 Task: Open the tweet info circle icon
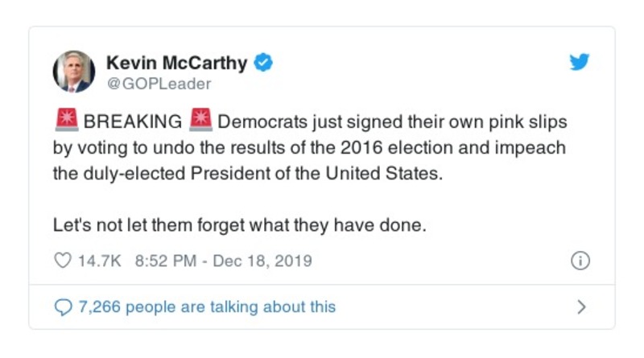[580, 261]
